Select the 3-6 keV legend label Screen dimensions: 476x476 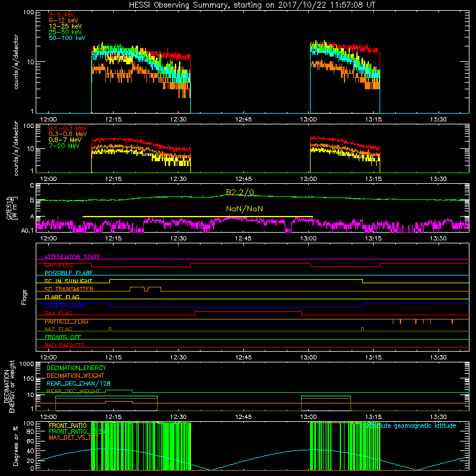click(61, 14)
